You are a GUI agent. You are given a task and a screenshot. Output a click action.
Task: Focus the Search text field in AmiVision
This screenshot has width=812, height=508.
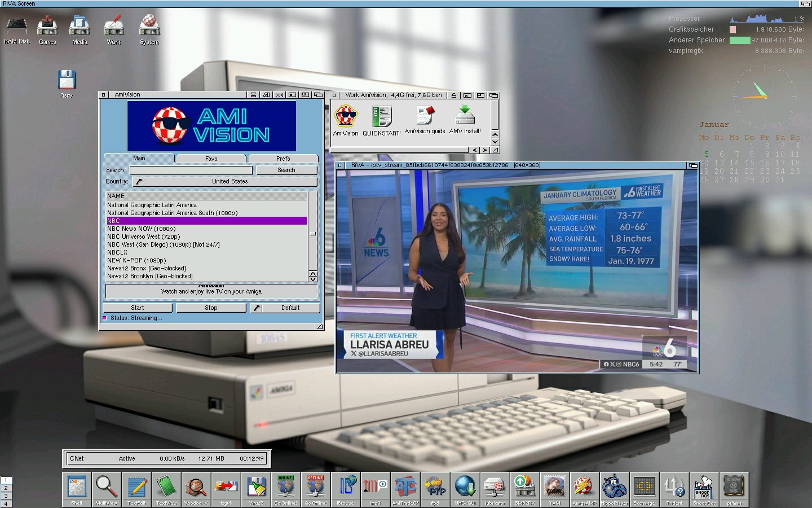[x=191, y=170]
